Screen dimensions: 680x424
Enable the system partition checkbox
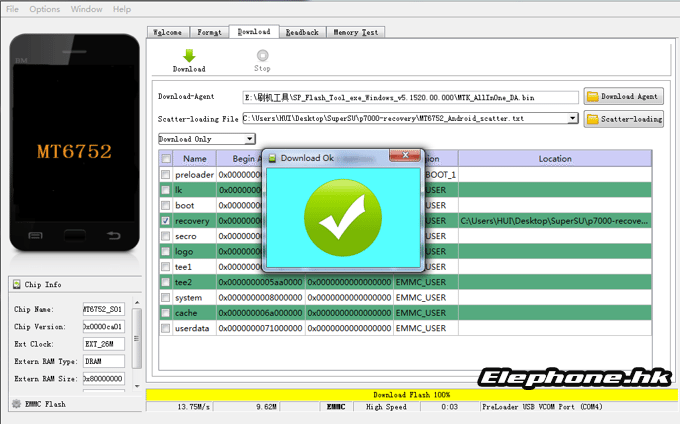[x=166, y=298]
